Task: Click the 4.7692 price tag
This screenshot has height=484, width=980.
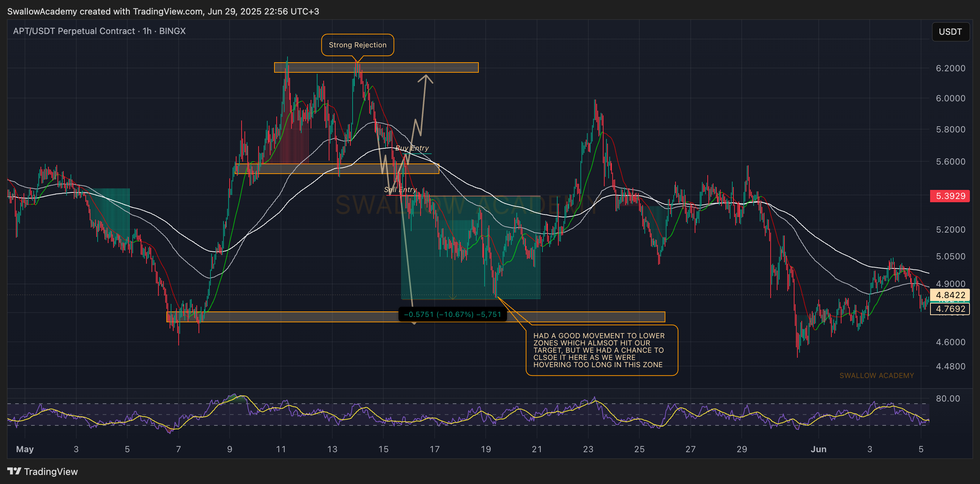Action: [x=950, y=309]
